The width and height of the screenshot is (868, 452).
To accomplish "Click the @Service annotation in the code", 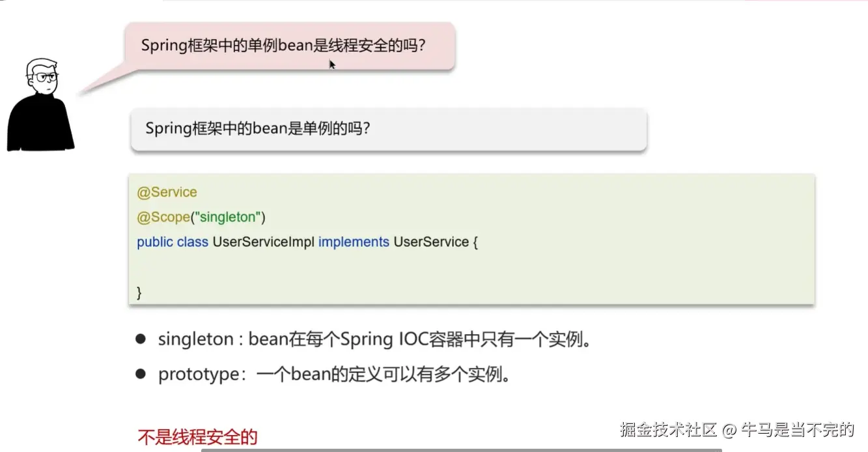I will coord(167,192).
